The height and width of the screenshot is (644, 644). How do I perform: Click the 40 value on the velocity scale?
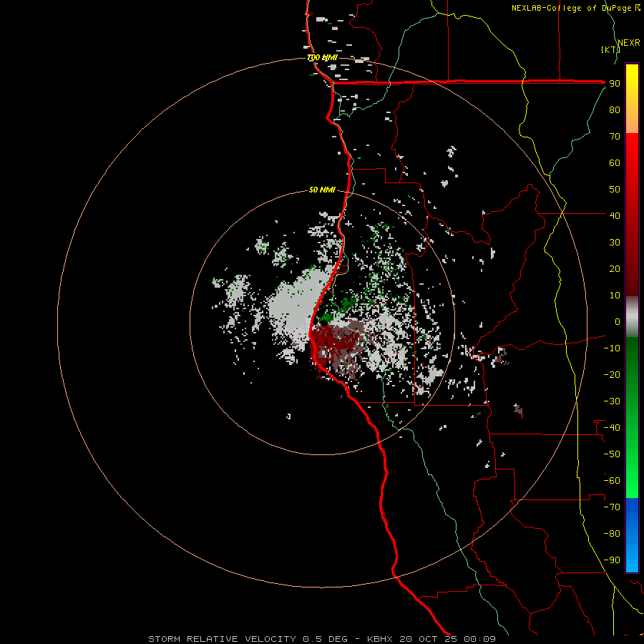(615, 215)
